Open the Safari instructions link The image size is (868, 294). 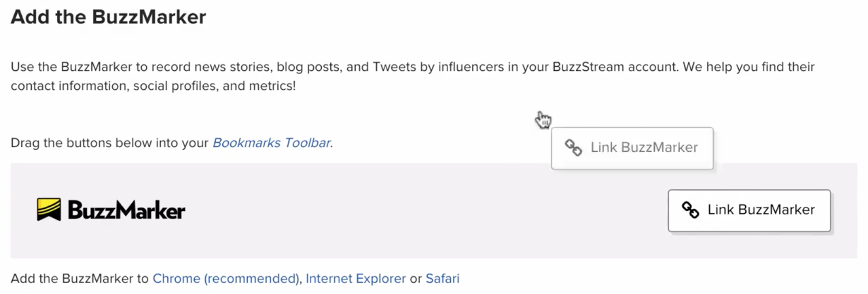442,279
